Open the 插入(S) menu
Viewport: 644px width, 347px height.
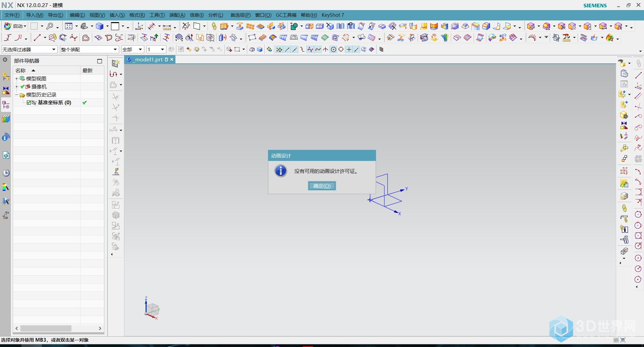pyautogui.click(x=117, y=15)
